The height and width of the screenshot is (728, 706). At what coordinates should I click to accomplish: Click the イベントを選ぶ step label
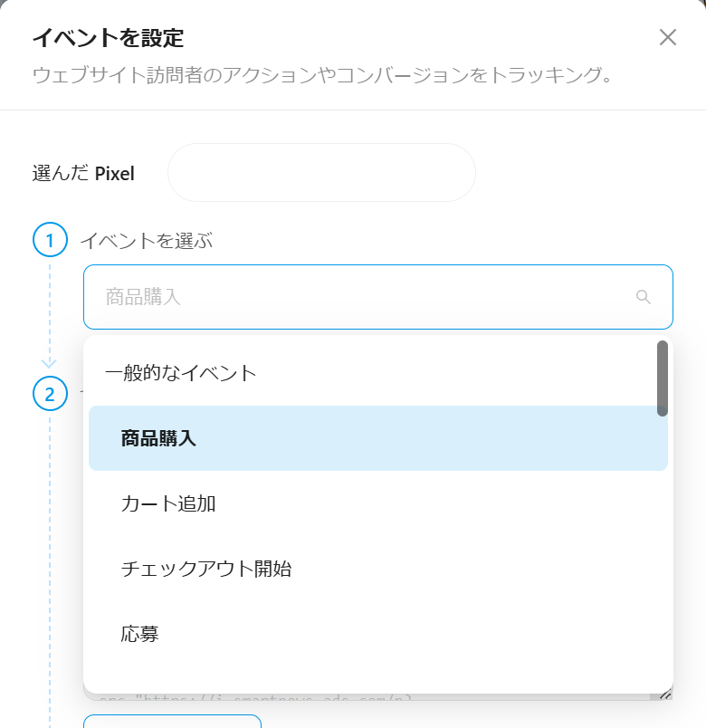click(147, 241)
